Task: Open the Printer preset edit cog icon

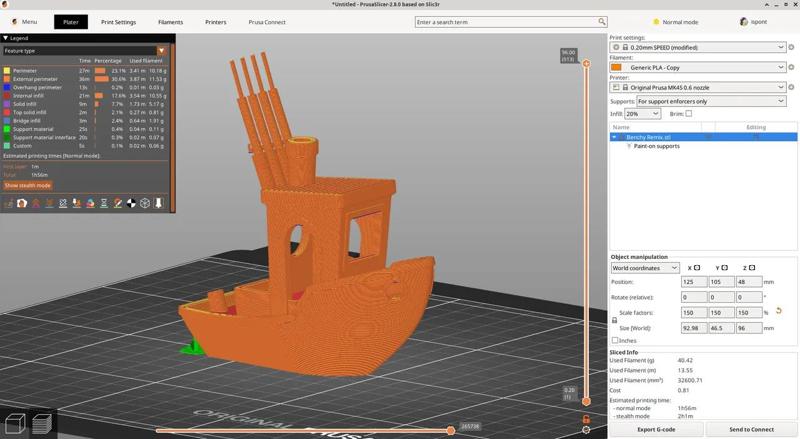Action: click(791, 87)
